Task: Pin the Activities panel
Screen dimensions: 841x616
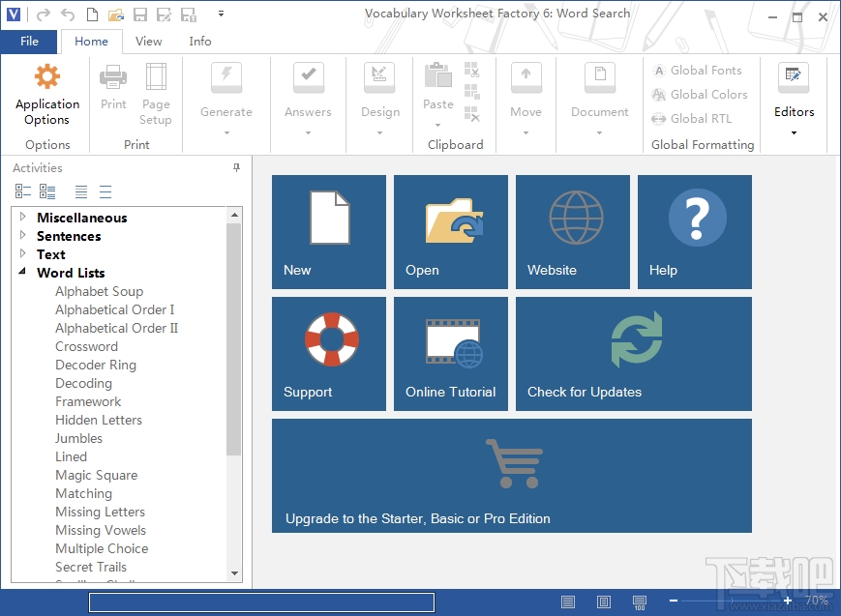Action: click(236, 168)
